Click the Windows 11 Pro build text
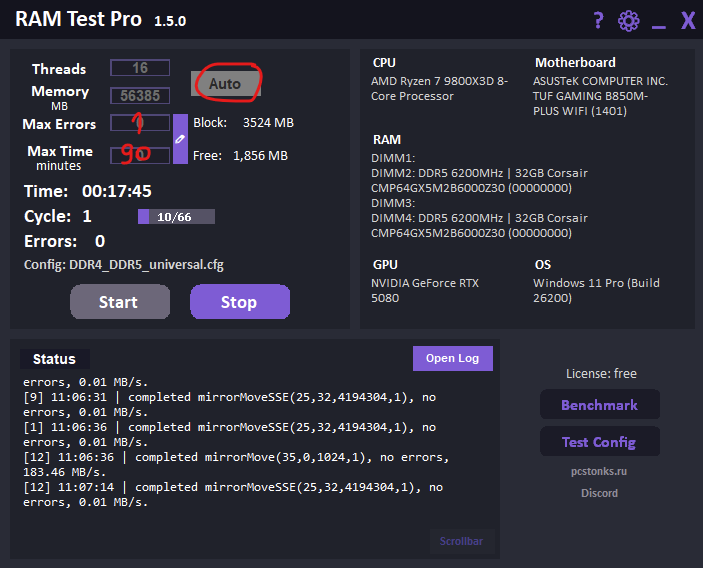 [x=596, y=291]
